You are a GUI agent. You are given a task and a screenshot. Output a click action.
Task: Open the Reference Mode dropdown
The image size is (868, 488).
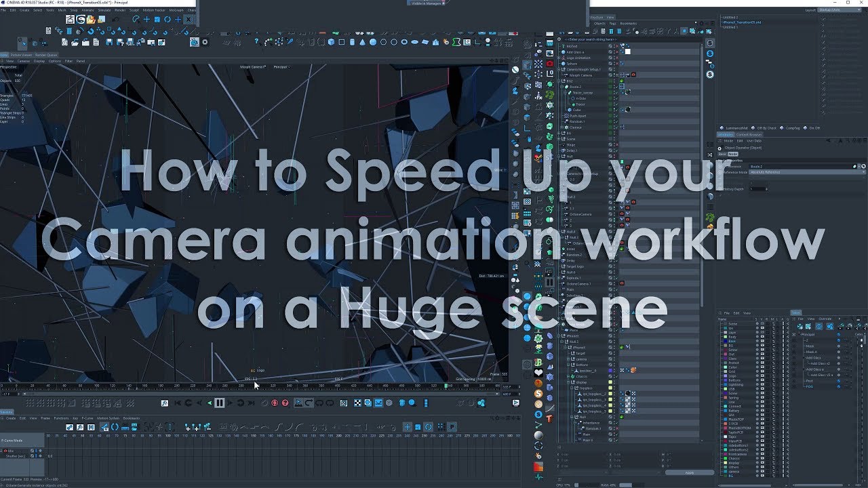pos(807,172)
